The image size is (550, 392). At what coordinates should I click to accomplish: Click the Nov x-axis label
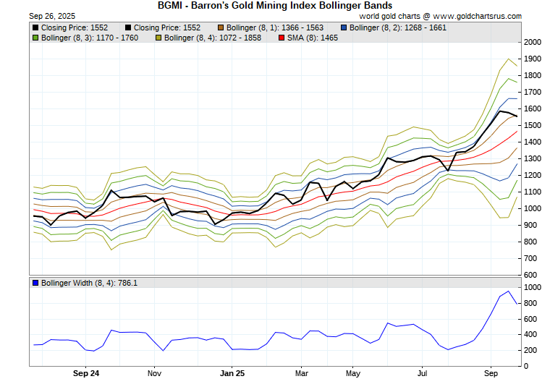(154, 374)
